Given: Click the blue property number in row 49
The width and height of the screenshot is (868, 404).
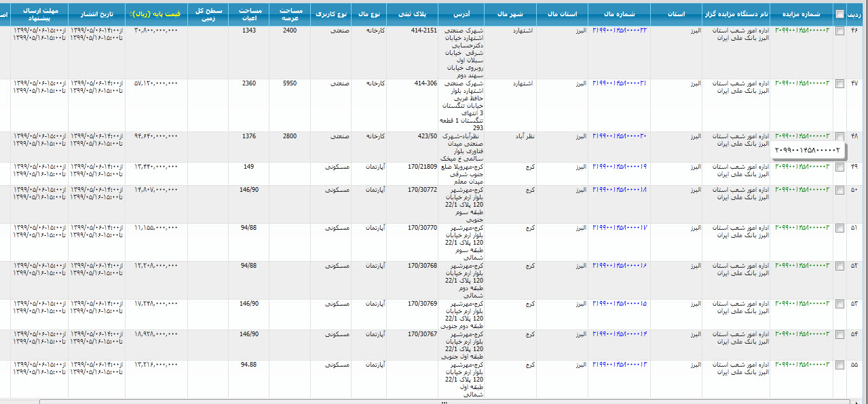Looking at the screenshot, I should coord(619,166).
